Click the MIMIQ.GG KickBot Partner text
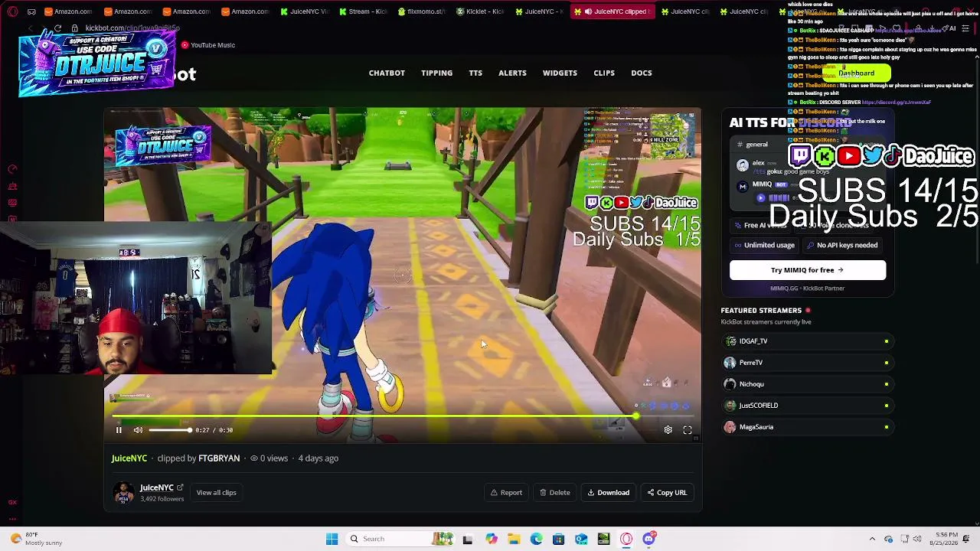 tap(808, 289)
